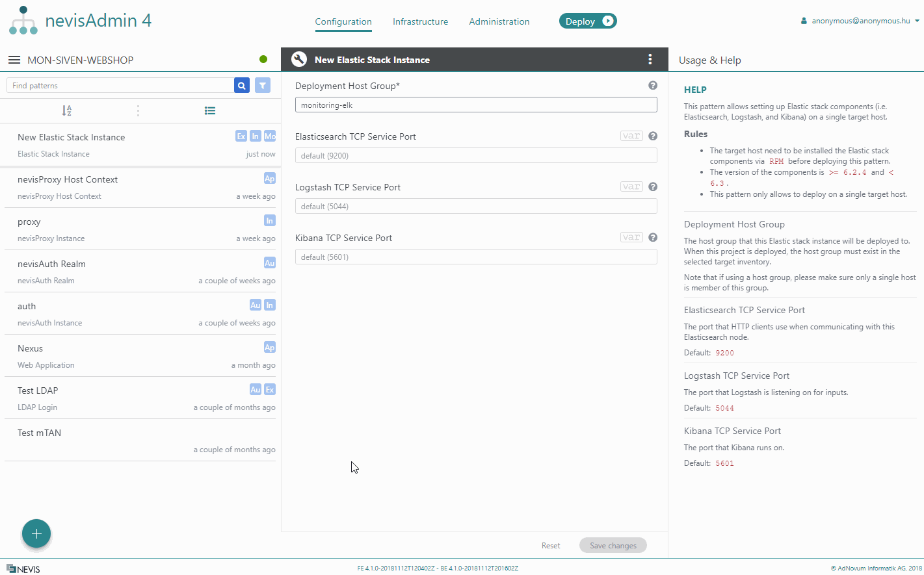Click the Ex badge on Test LDAP
924x575 pixels.
pos(270,389)
